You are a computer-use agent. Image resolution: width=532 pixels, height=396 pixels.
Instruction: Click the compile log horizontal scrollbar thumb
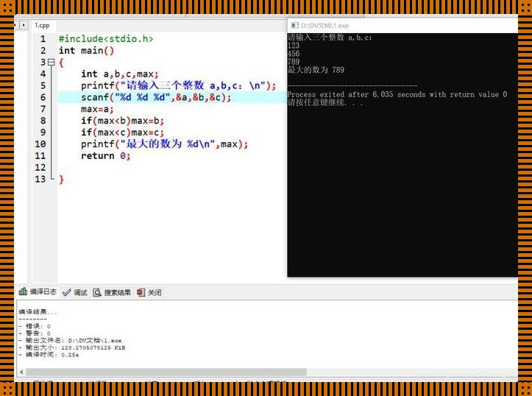pyautogui.click(x=166, y=372)
